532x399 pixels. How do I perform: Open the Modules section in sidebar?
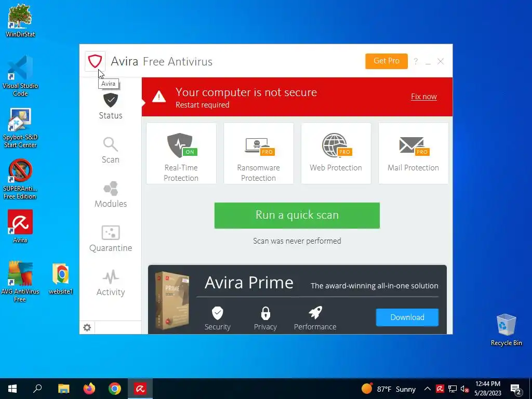click(111, 194)
